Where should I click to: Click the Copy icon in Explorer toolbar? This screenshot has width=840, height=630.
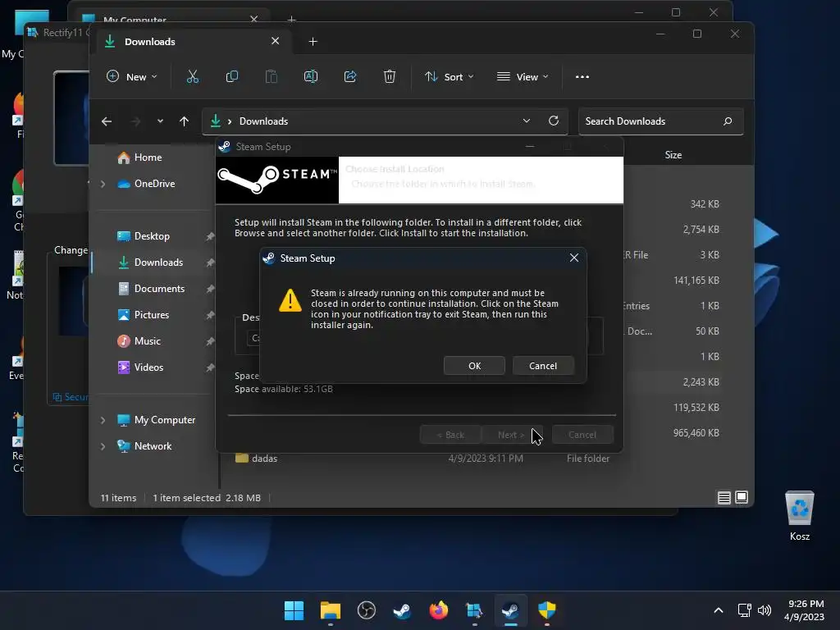pyautogui.click(x=232, y=76)
